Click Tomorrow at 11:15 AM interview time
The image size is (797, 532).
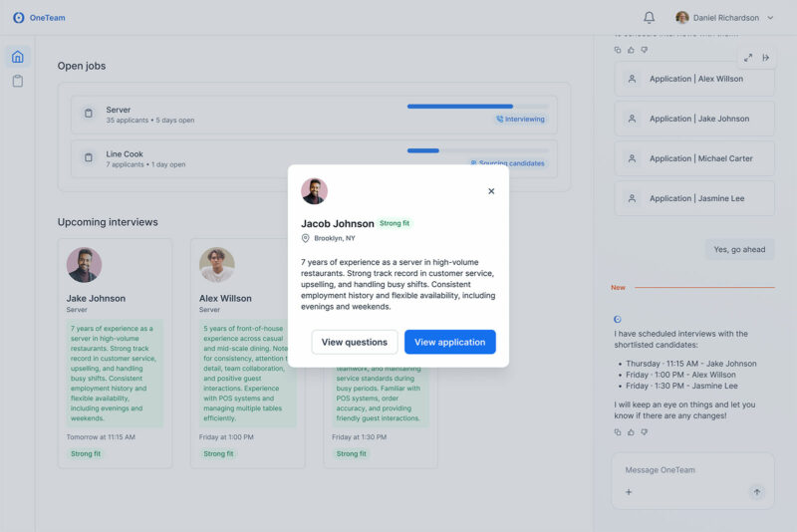pos(101,437)
